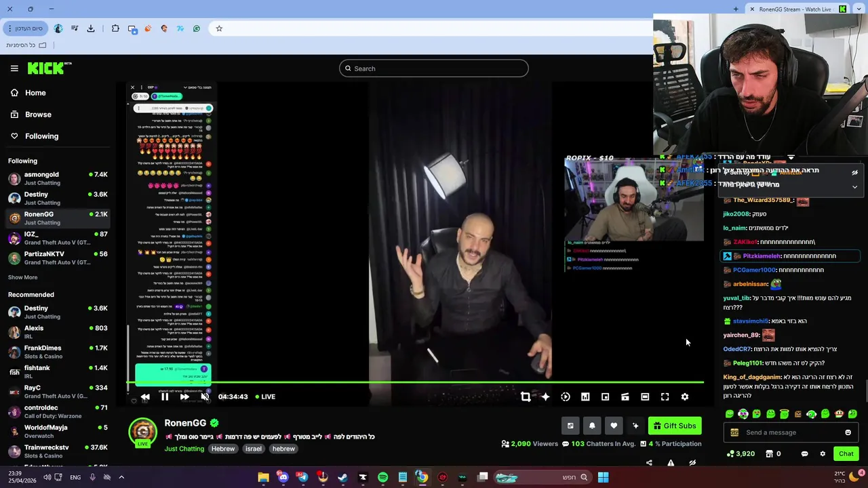Open Trainwreckstv channel in Recommended

58,451
